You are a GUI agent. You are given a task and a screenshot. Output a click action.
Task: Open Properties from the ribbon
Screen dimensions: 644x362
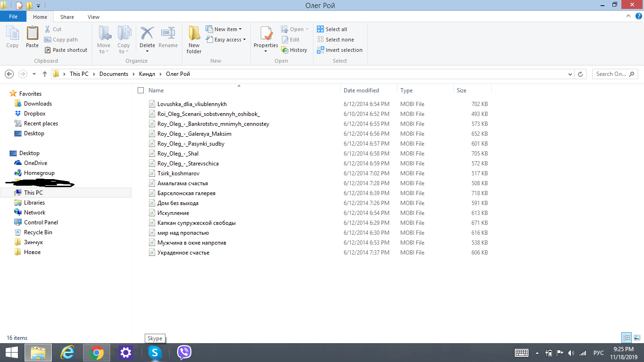click(266, 35)
